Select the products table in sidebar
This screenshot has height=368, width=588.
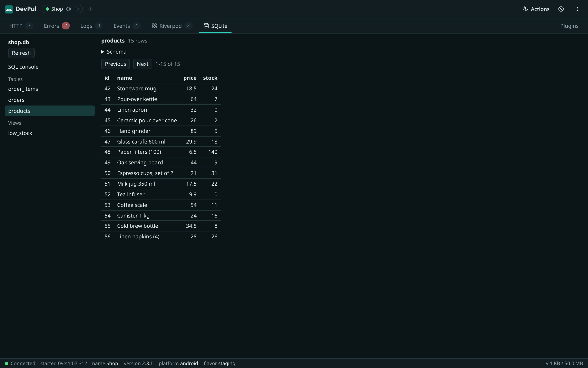(x=50, y=111)
